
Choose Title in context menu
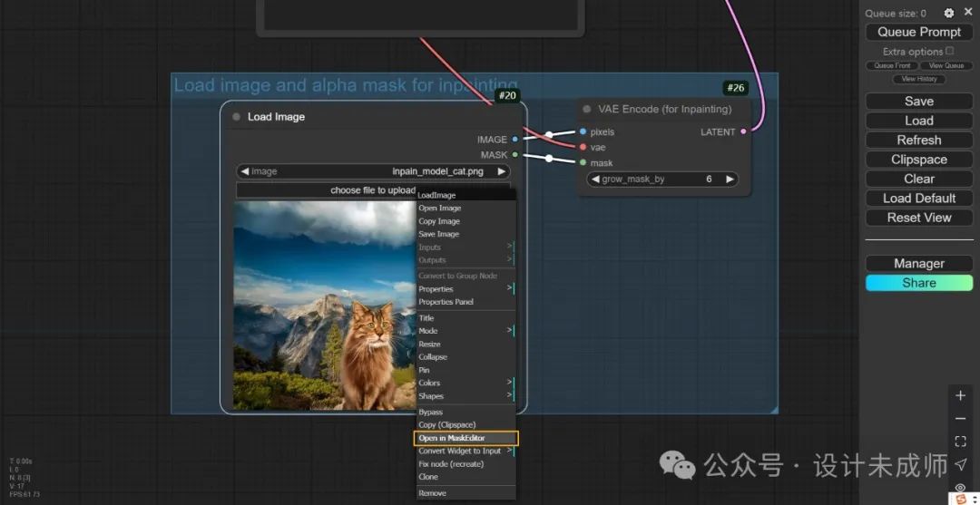click(x=465, y=317)
